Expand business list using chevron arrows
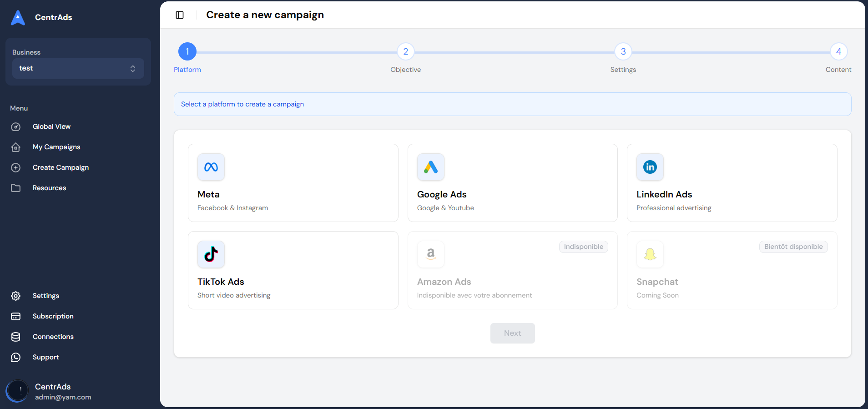The image size is (868, 409). point(133,68)
